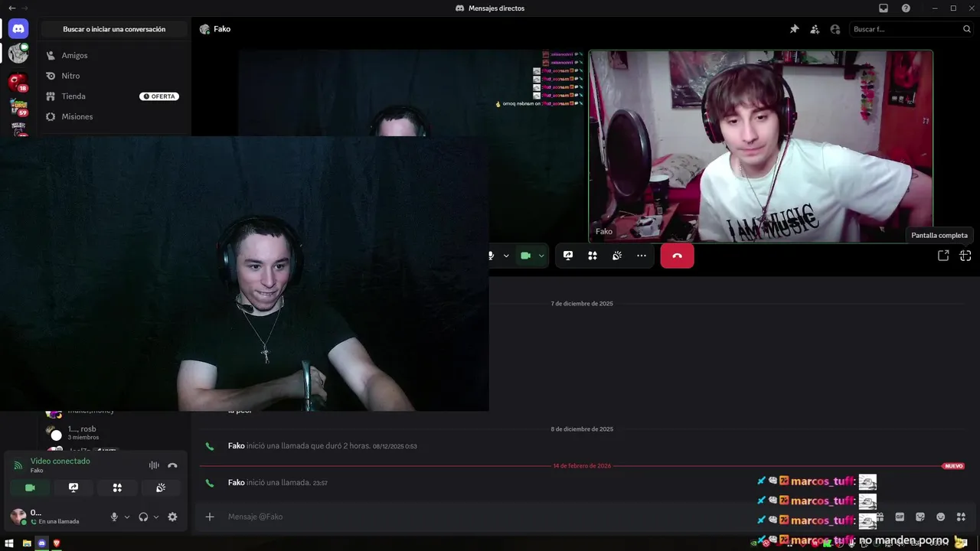Open the group DM with 3 miembros
This screenshot has height=551, width=980.
click(x=113, y=432)
